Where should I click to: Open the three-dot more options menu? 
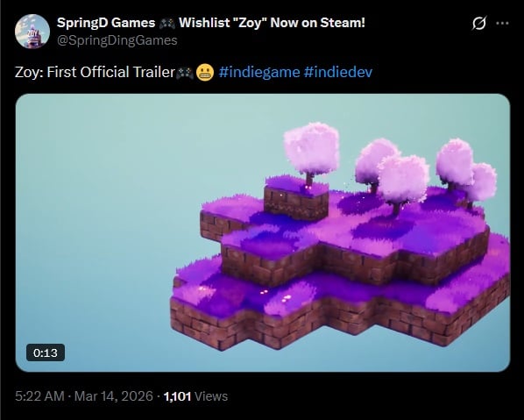click(x=502, y=23)
